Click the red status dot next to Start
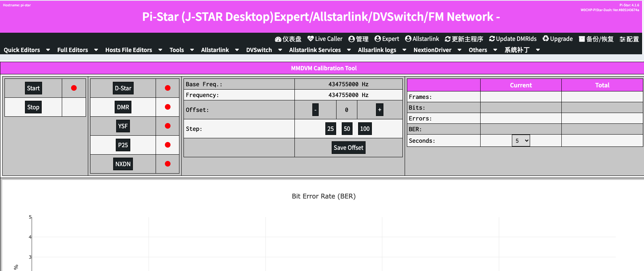Image resolution: width=644 pixels, height=271 pixels. [x=74, y=88]
